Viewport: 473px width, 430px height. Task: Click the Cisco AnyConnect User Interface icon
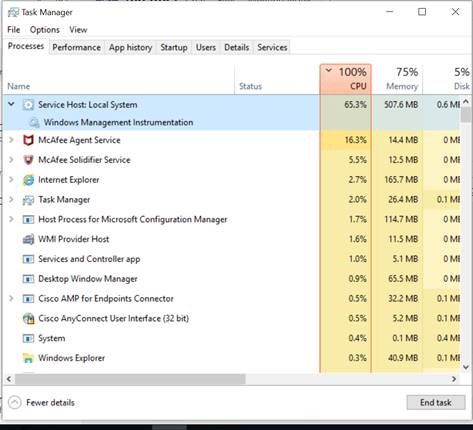[x=28, y=319]
